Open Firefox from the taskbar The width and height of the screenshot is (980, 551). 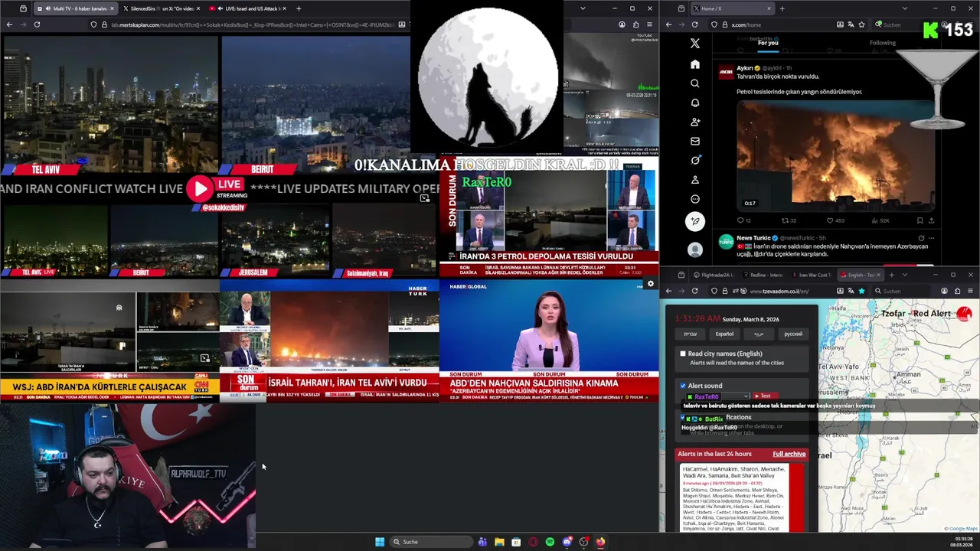[x=600, y=542]
